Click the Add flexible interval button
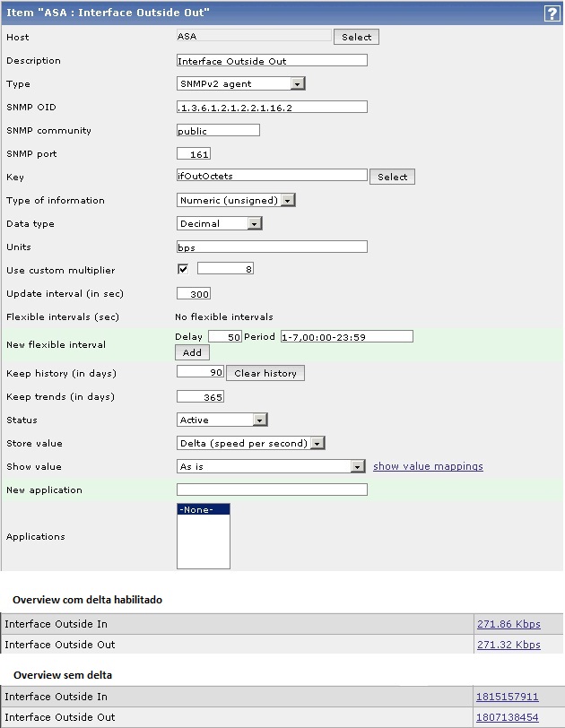The width and height of the screenshot is (565, 728). [192, 352]
